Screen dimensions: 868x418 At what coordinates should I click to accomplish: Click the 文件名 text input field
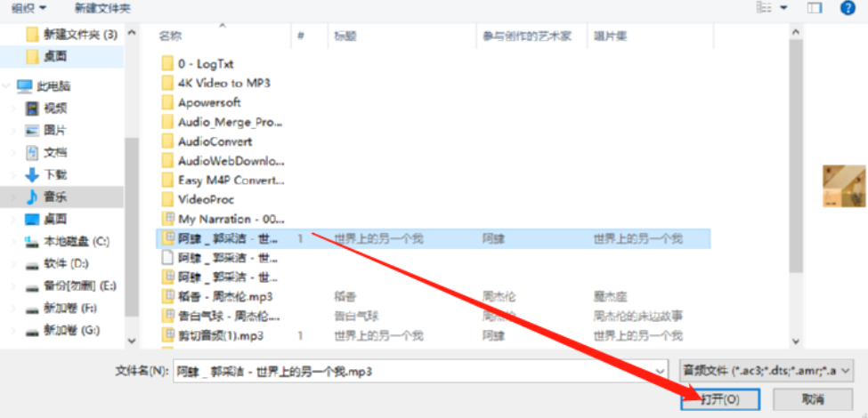(413, 372)
